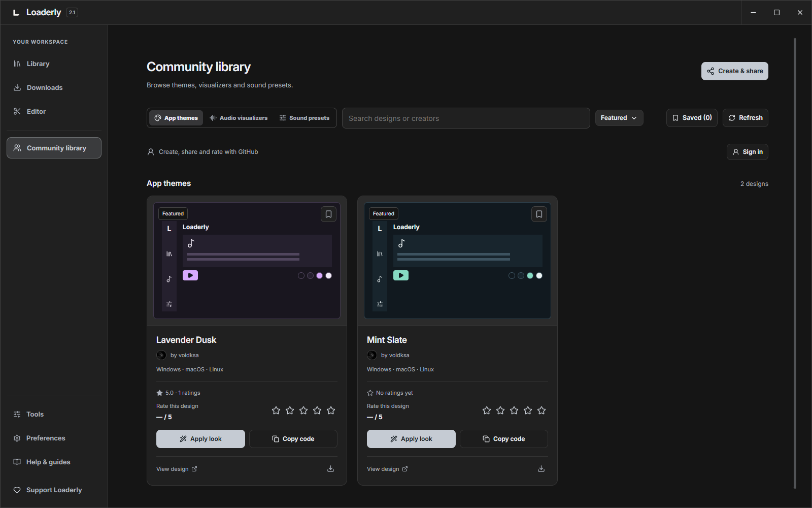The height and width of the screenshot is (508, 812).
Task: Switch to Audio visualizers tab
Action: (239, 118)
